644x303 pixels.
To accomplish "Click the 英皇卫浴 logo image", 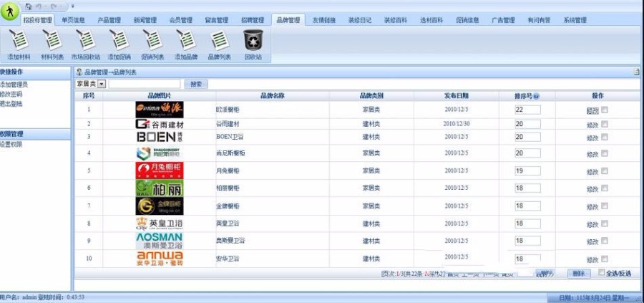I will 160,223.
